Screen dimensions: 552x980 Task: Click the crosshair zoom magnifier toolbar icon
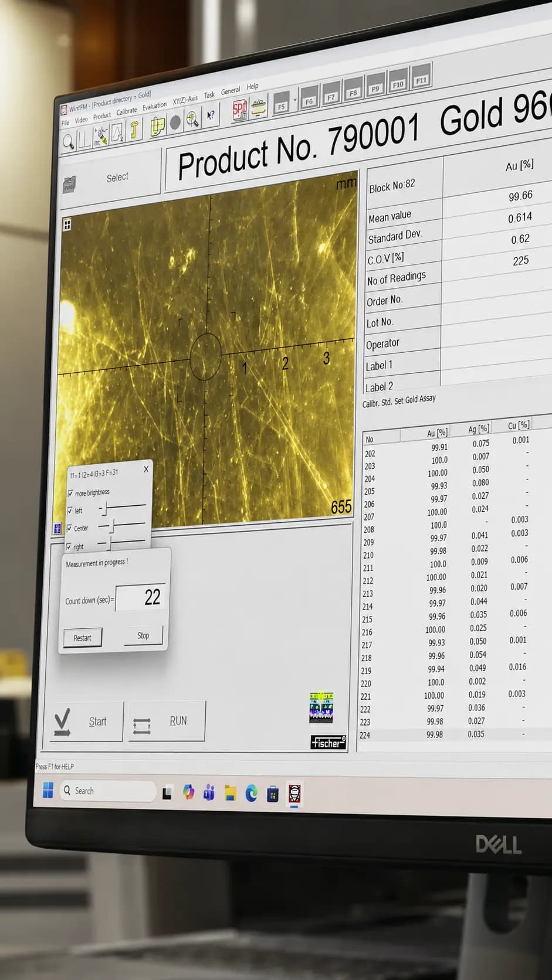coord(192,119)
